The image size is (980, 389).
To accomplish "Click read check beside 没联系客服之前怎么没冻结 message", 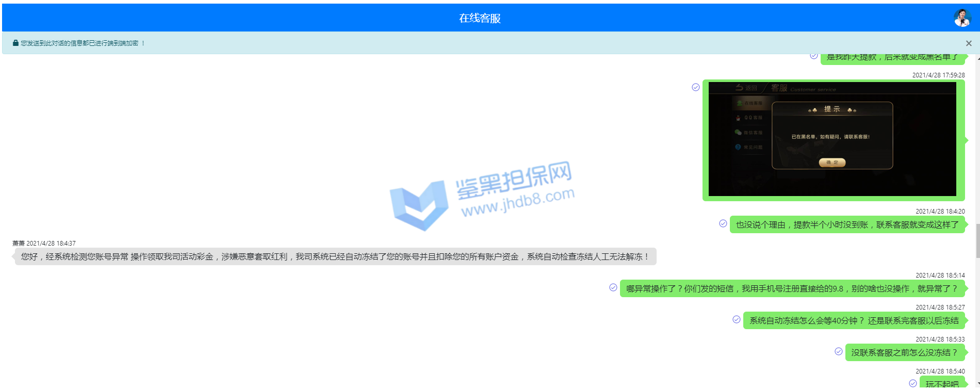I will click(x=839, y=351).
